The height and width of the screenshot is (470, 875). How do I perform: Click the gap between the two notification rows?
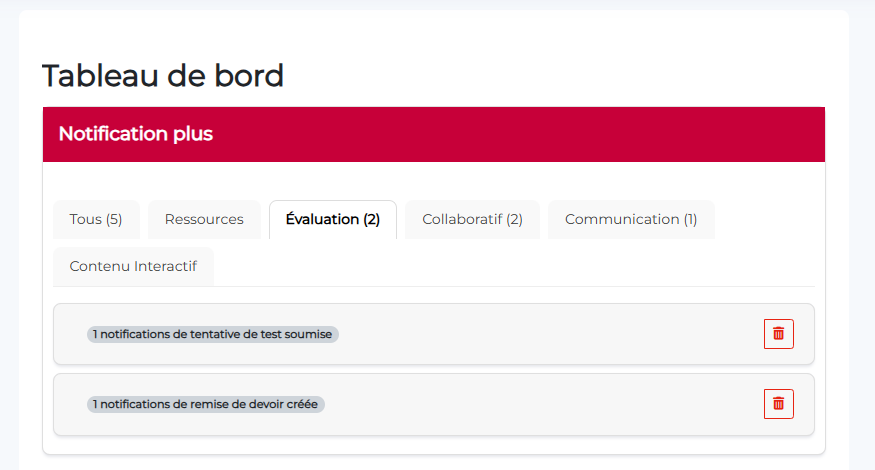(x=433, y=369)
